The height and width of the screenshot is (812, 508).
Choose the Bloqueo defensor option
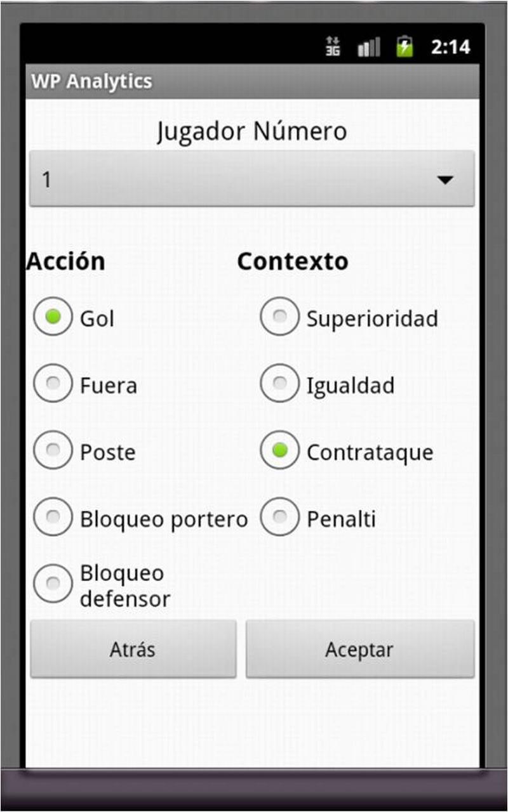click(x=53, y=584)
